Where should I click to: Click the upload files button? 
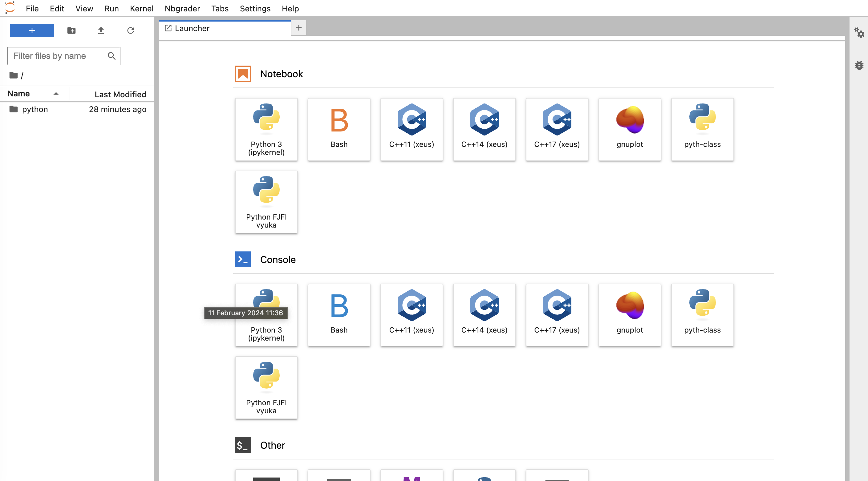tap(101, 30)
